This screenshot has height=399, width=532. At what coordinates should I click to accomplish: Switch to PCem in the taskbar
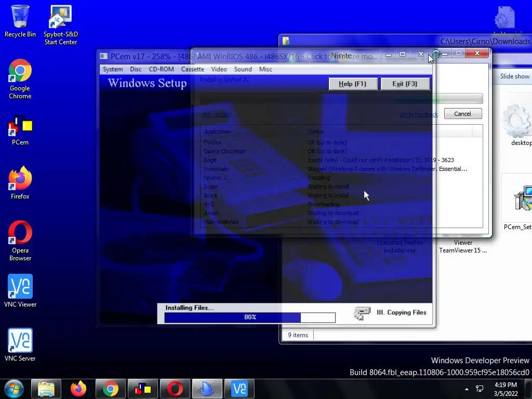[x=143, y=389]
